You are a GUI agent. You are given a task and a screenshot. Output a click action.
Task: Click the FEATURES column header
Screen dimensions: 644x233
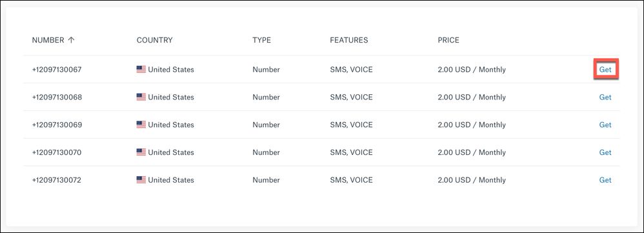[348, 40]
